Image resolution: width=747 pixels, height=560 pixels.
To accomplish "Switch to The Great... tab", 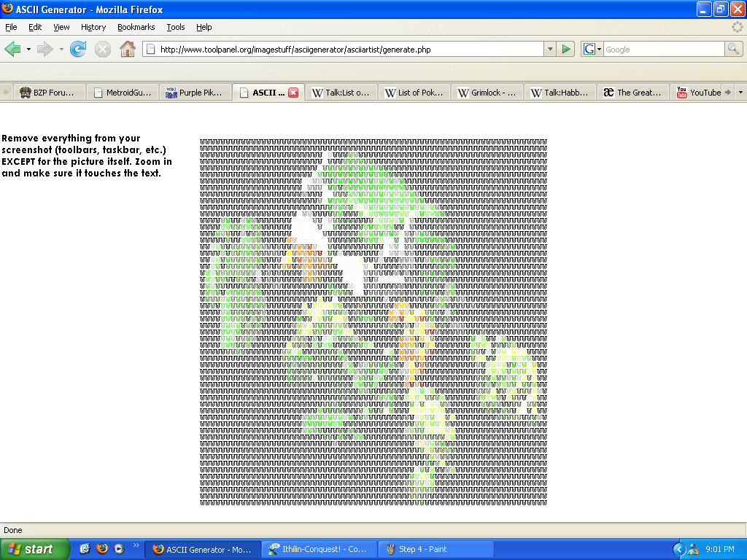I will (x=632, y=93).
